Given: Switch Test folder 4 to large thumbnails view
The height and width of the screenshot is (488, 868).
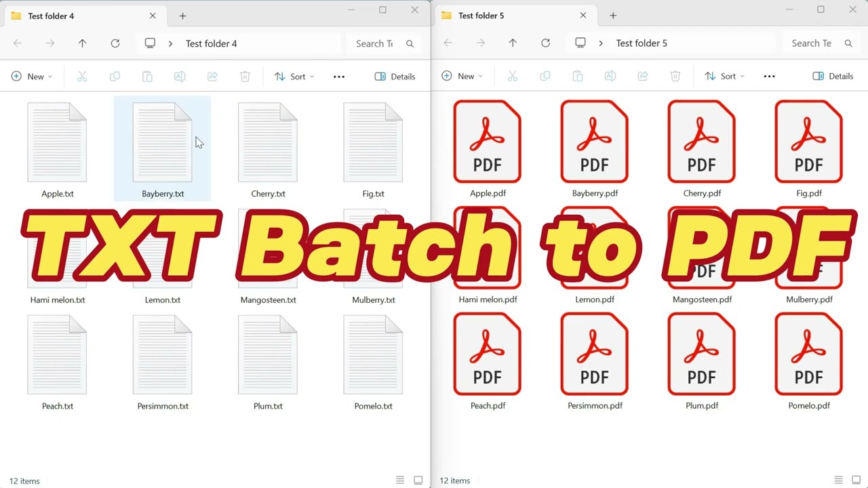Looking at the screenshot, I should 418,481.
